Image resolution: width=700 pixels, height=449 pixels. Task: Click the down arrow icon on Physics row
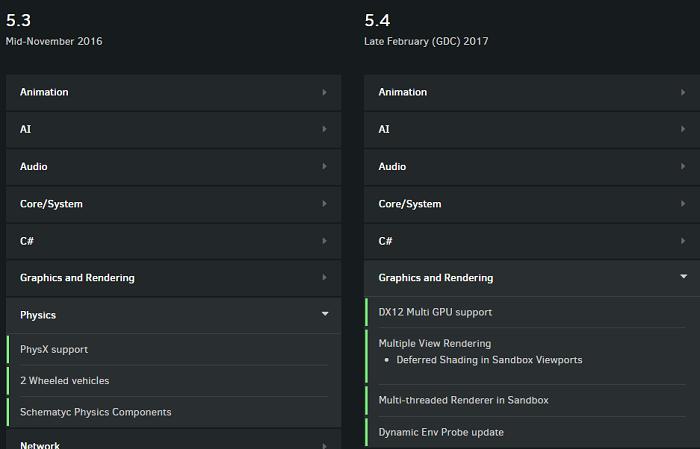(x=325, y=314)
